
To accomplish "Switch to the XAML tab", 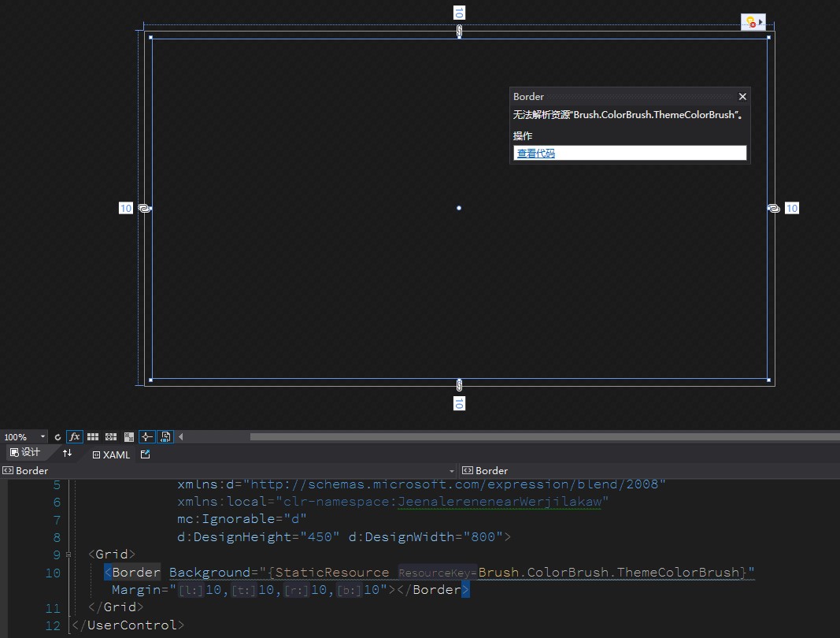I will tap(111, 454).
